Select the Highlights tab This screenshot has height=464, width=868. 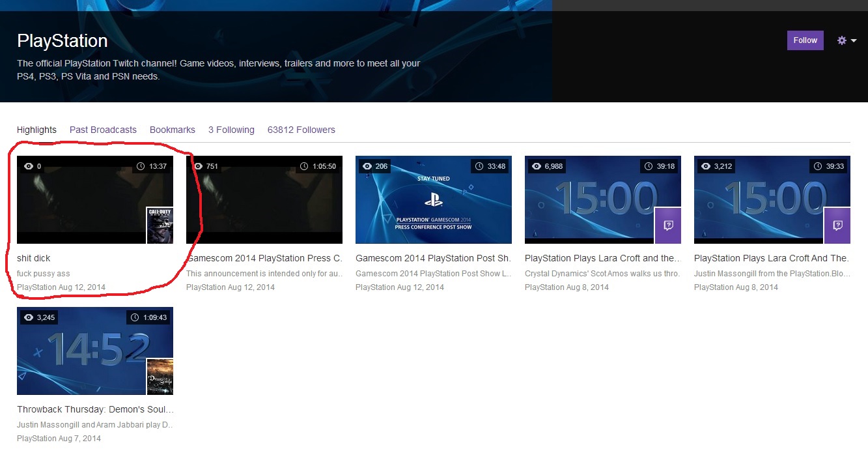pos(36,130)
